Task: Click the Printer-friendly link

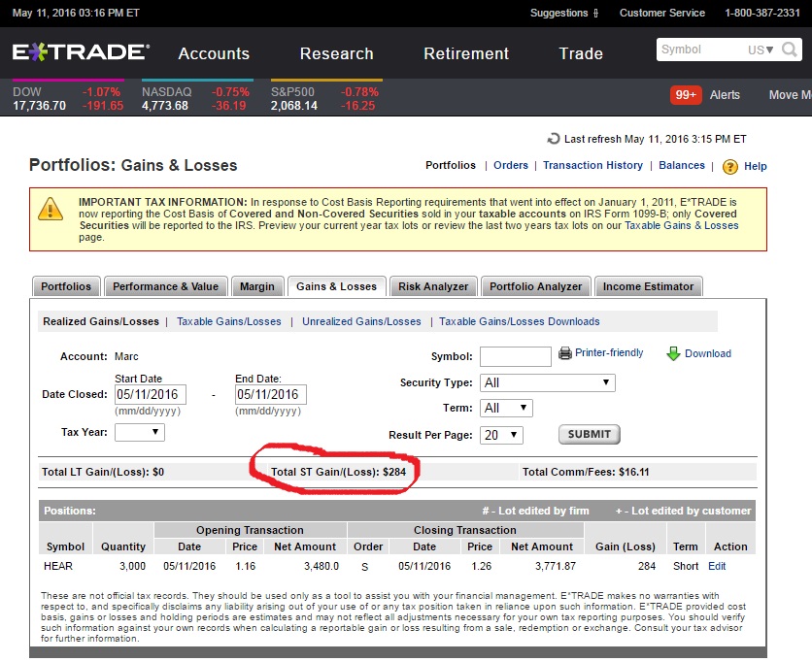Action: click(609, 353)
